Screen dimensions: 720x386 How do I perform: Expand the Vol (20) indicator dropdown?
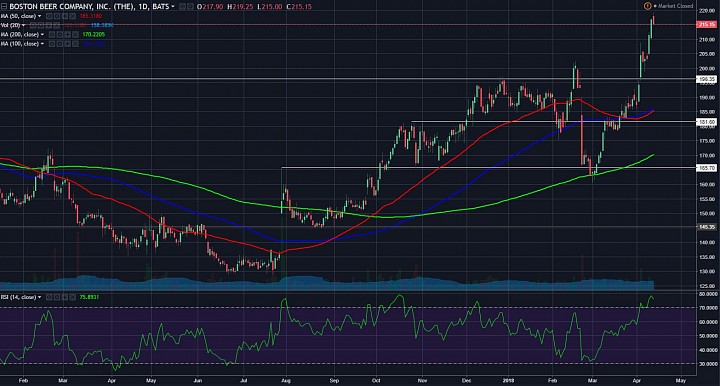coord(23,25)
